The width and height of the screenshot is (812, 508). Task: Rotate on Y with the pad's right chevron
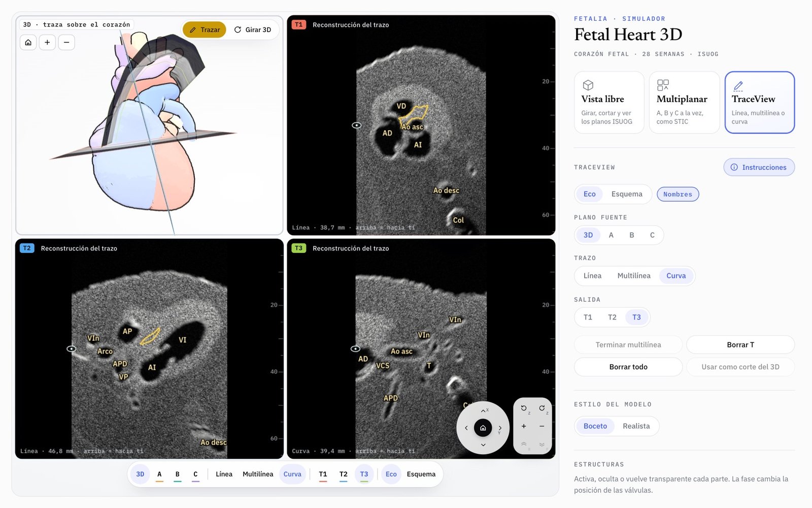click(500, 428)
